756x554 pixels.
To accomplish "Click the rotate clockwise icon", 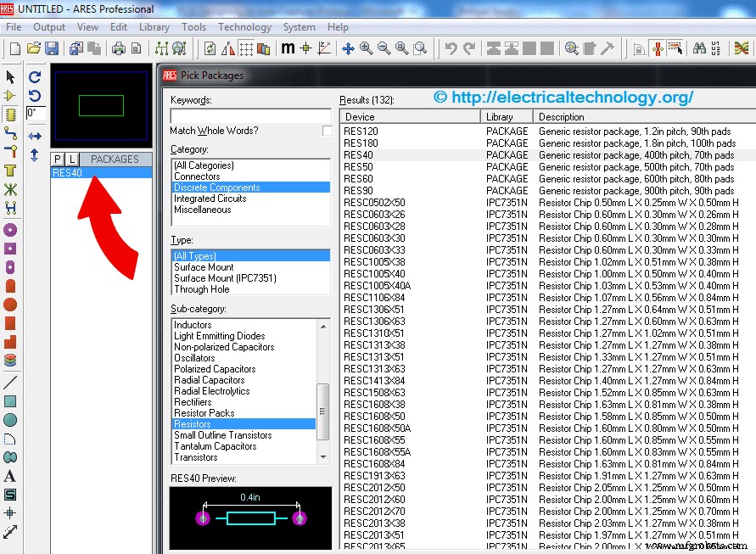I will click(x=35, y=77).
